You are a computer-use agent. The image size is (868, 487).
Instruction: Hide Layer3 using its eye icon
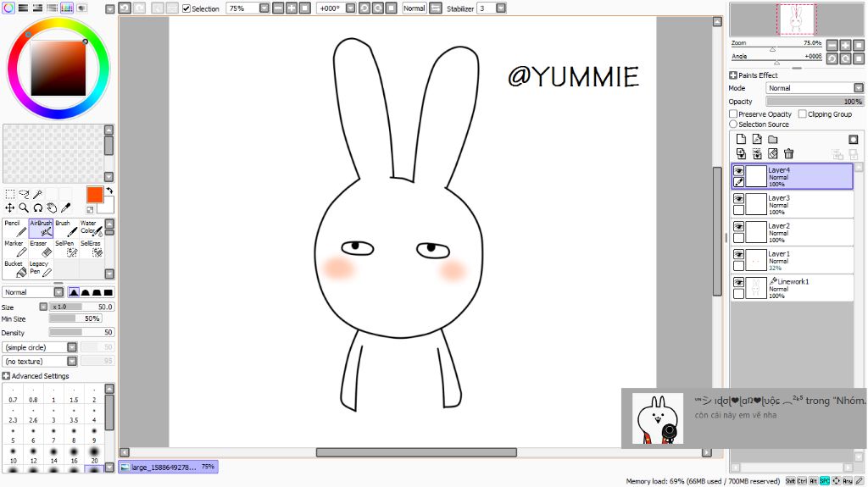tap(738, 199)
